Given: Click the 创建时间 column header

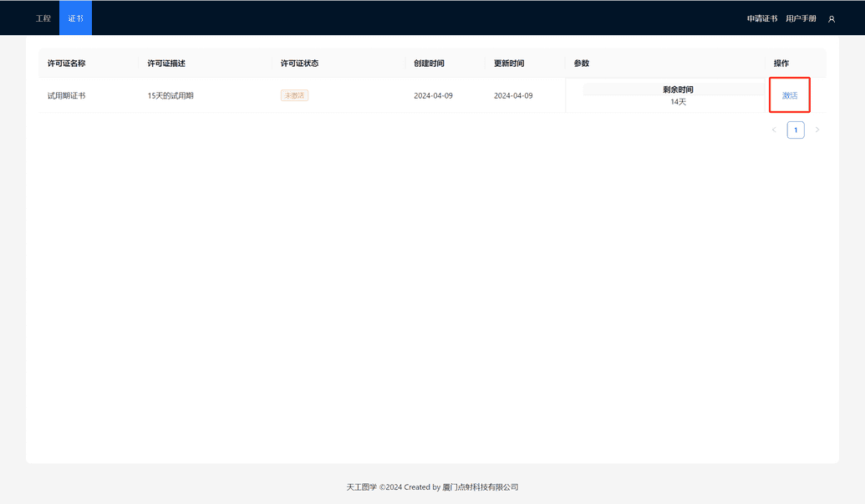Looking at the screenshot, I should click(429, 64).
